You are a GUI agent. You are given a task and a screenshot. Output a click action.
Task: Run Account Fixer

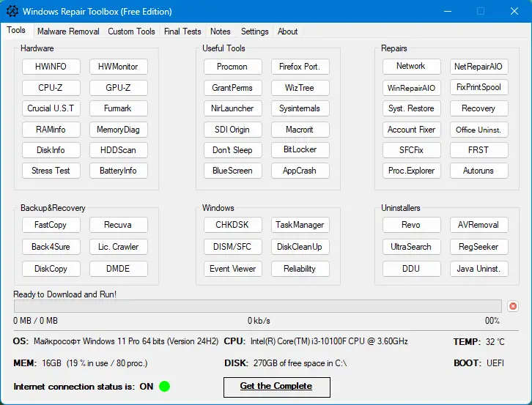pos(412,129)
